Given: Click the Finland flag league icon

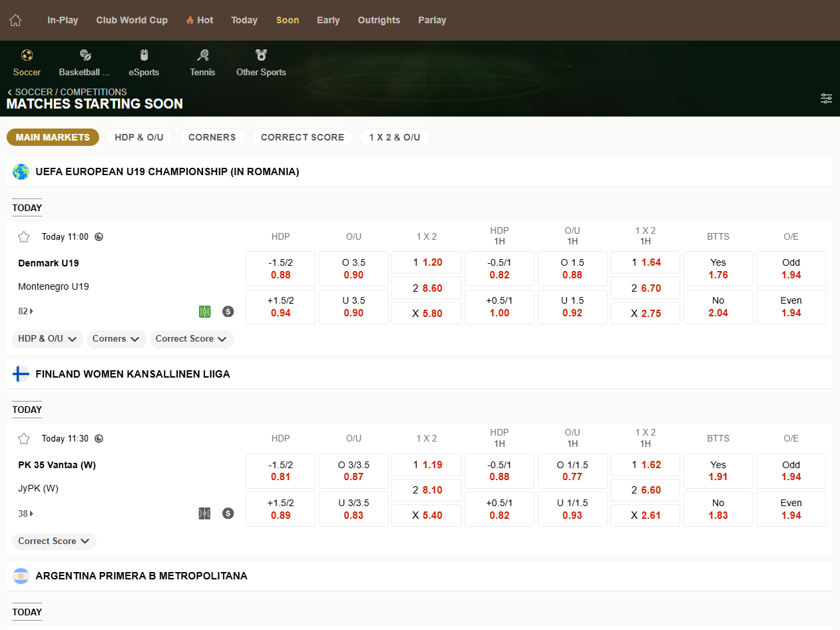Looking at the screenshot, I should [21, 374].
